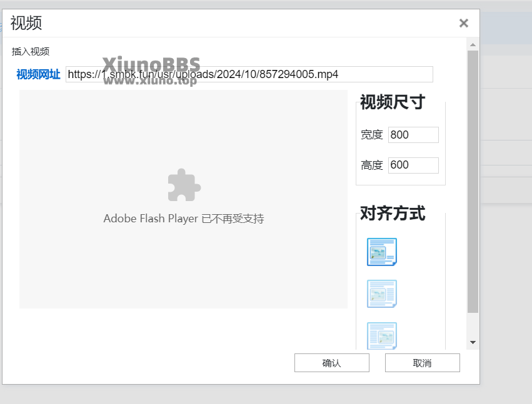Click the 对齐方式 heading
Image resolution: width=532 pixels, height=404 pixels.
[392, 213]
